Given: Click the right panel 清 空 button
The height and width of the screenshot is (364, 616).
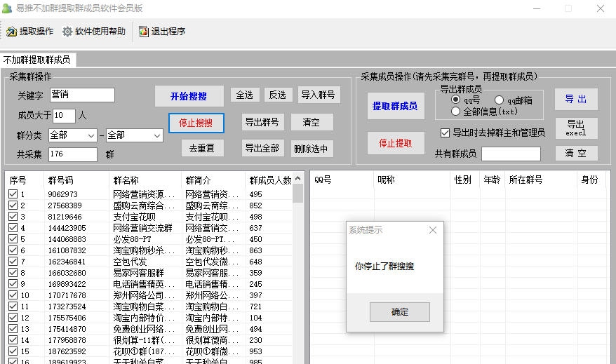Looking at the screenshot, I should (576, 153).
